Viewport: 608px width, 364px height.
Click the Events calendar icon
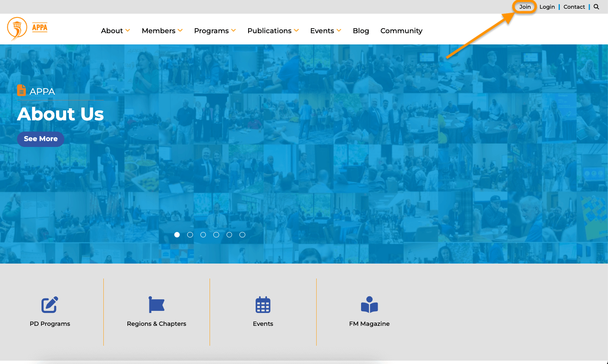(x=263, y=305)
